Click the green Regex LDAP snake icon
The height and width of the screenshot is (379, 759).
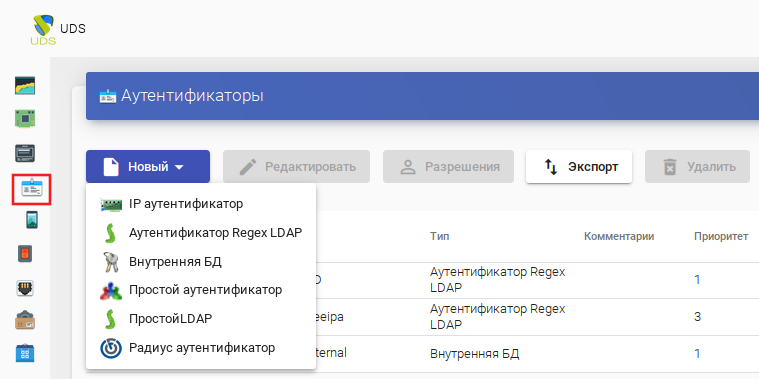pos(110,233)
